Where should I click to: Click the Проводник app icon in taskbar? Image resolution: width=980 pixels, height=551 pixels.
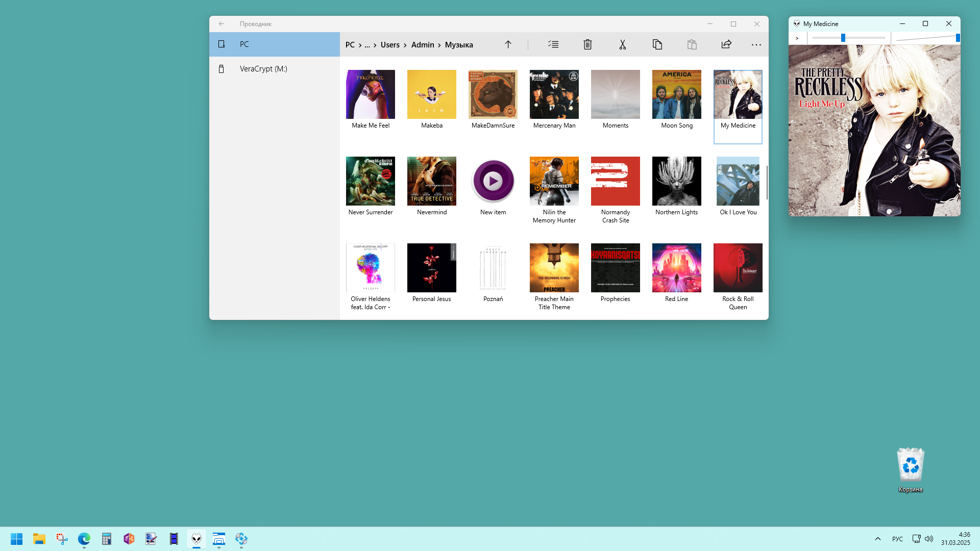click(x=219, y=539)
